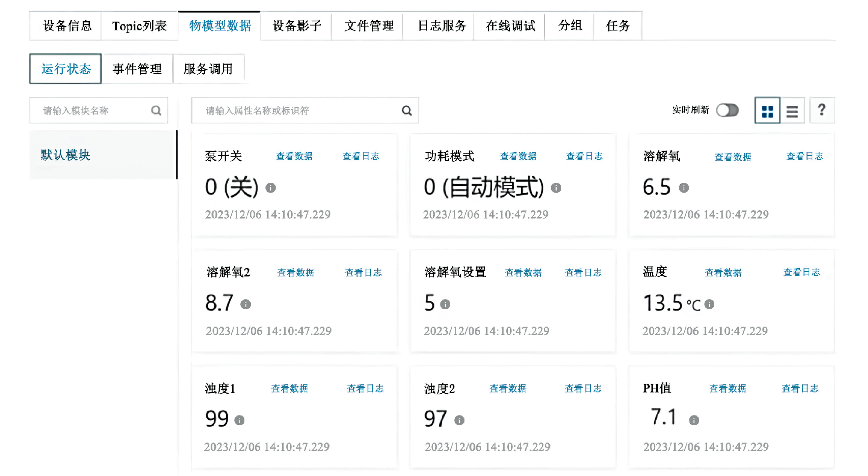Focus the attribute name or identifier search field
This screenshot has height=476, width=868.
coord(305,110)
